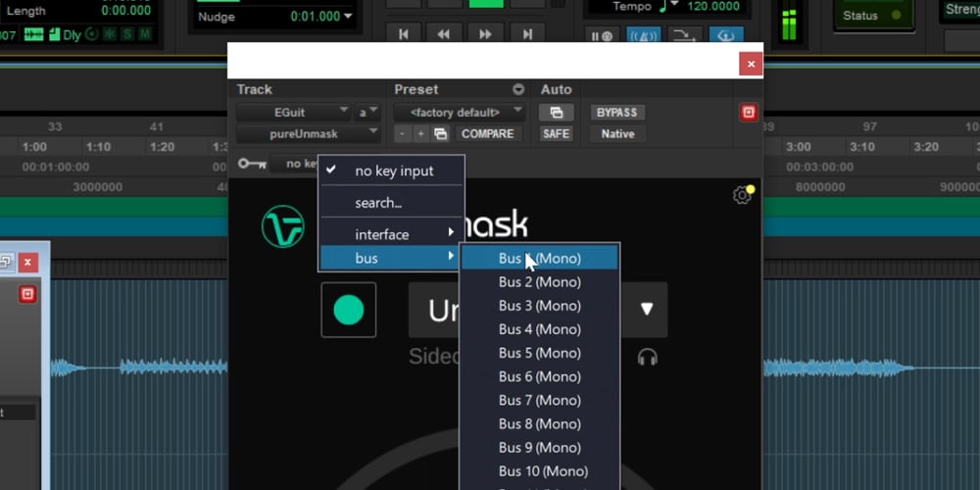Select Bus 6 (Mono)
Screen dimensions: 980x490
tap(540, 377)
